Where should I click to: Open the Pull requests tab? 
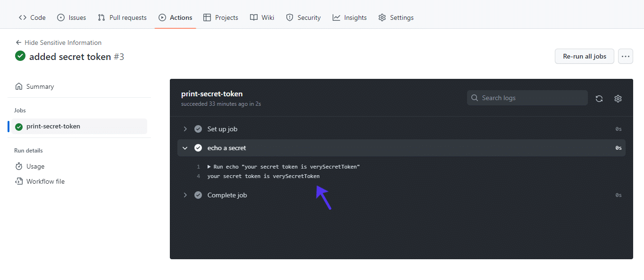point(122,17)
